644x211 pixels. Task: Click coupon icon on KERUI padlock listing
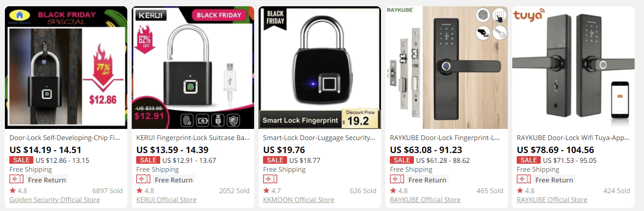tap(143, 179)
